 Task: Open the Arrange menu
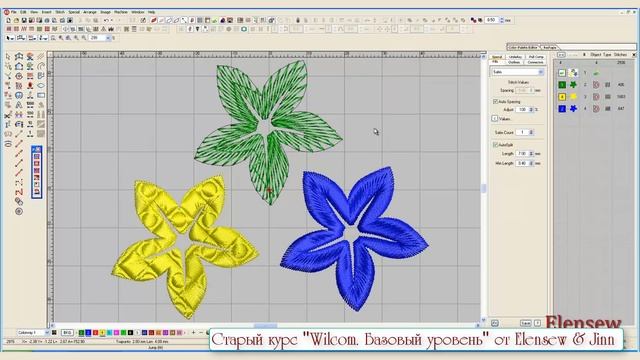pos(90,12)
